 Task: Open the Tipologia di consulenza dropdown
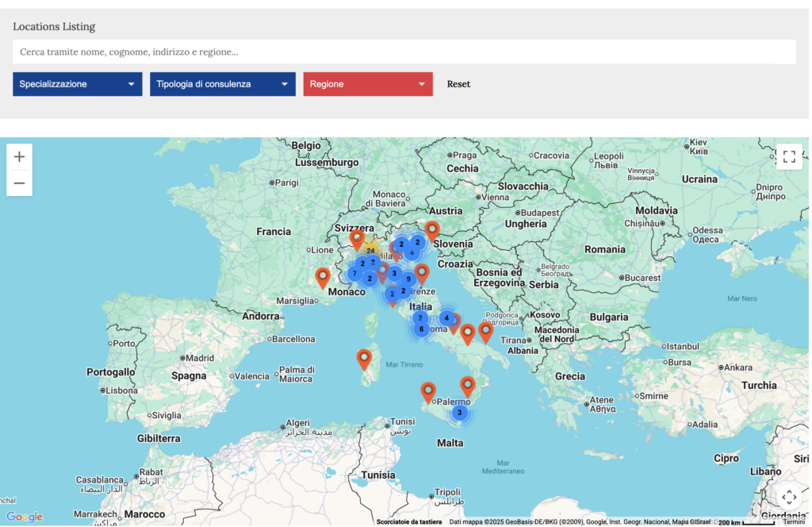(x=222, y=84)
